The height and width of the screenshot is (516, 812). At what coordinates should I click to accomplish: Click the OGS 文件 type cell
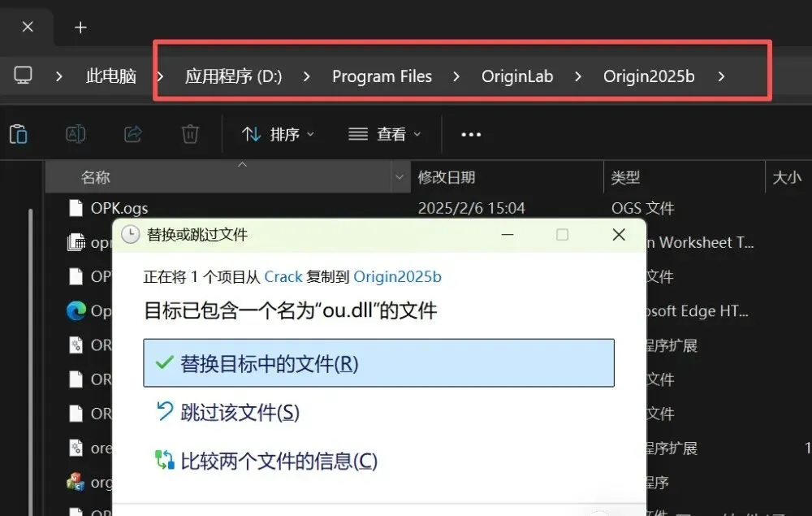point(642,208)
